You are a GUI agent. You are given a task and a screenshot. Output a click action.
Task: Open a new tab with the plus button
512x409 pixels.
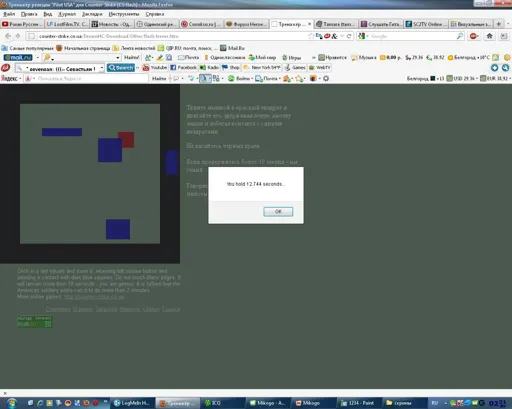click(x=499, y=24)
